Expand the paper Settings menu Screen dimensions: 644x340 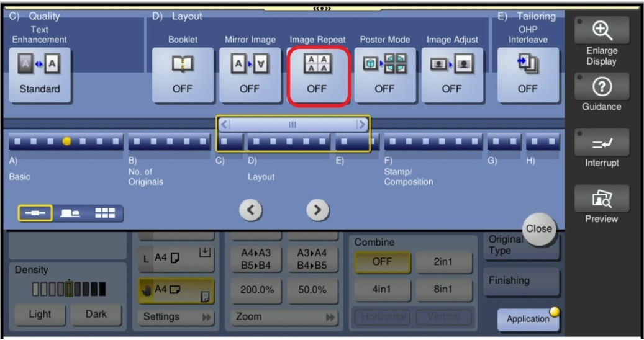177,316
